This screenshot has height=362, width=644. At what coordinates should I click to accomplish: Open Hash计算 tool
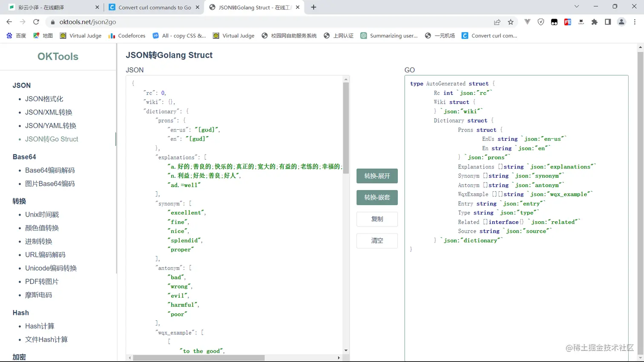[x=40, y=326]
